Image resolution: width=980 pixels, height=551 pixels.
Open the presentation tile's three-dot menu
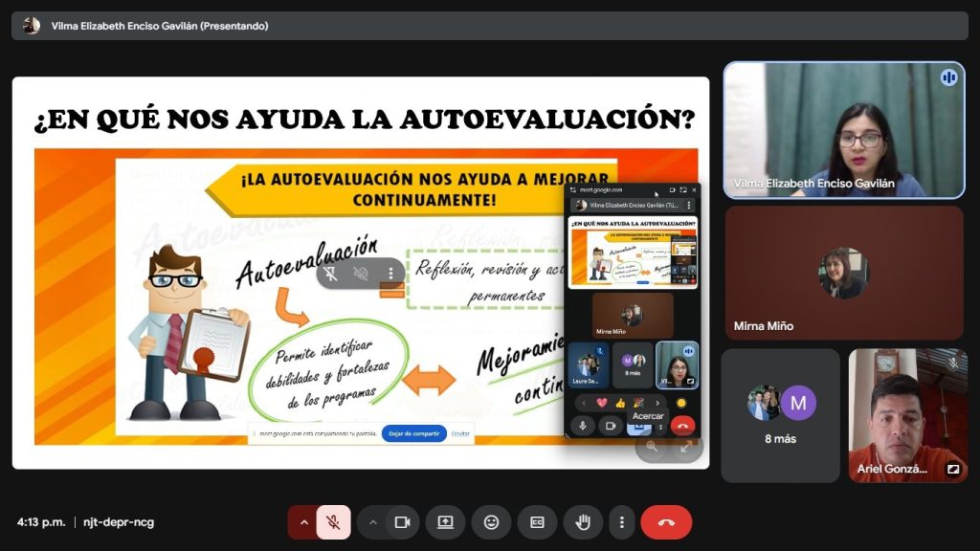pos(390,274)
